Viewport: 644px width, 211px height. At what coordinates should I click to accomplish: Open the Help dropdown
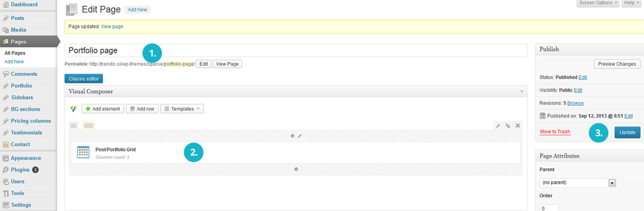(x=631, y=3)
